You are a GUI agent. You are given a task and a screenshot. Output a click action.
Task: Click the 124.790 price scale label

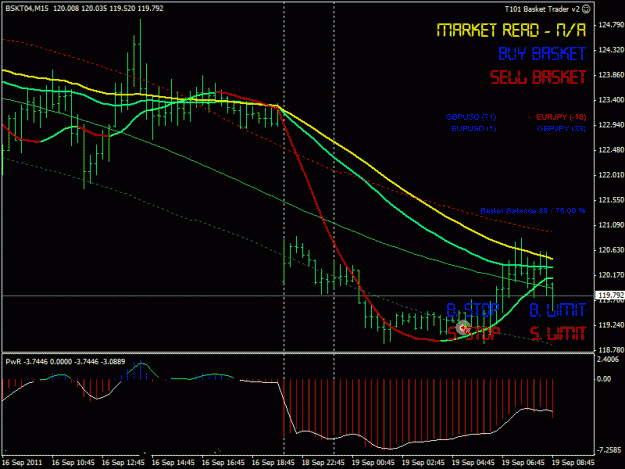610,25
